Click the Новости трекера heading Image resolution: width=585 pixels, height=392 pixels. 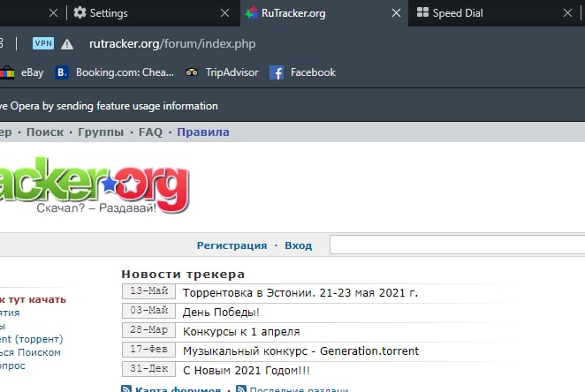tap(183, 275)
